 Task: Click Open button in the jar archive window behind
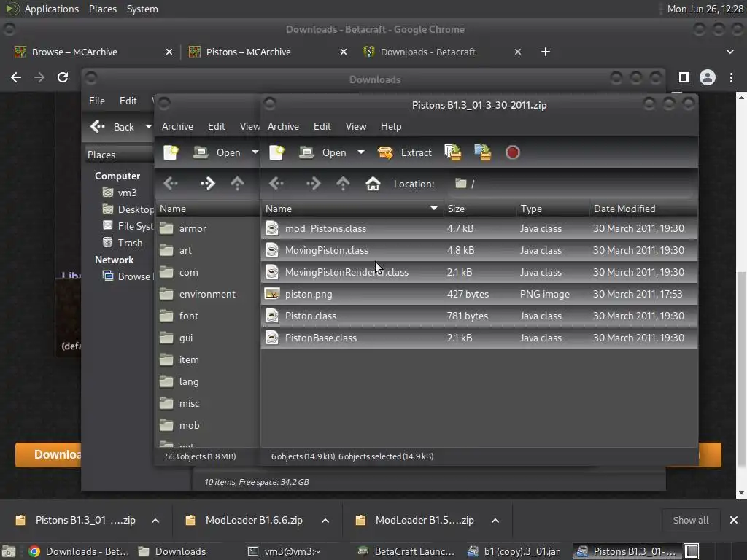pyautogui.click(x=217, y=152)
